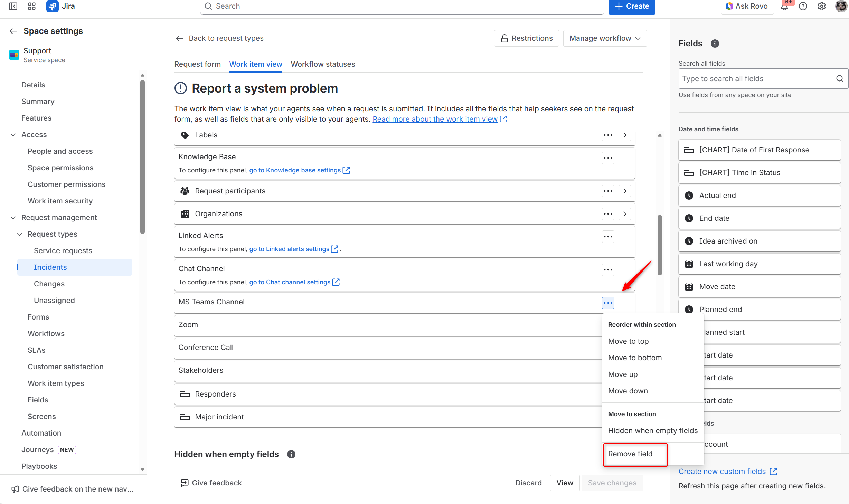Open the Manage workflow dropdown
Screen dimensions: 849x504
click(x=605, y=38)
